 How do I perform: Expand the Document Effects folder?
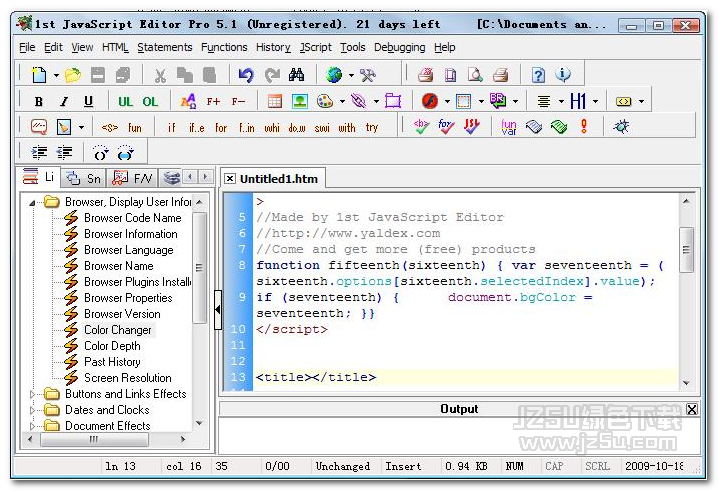coord(32,426)
